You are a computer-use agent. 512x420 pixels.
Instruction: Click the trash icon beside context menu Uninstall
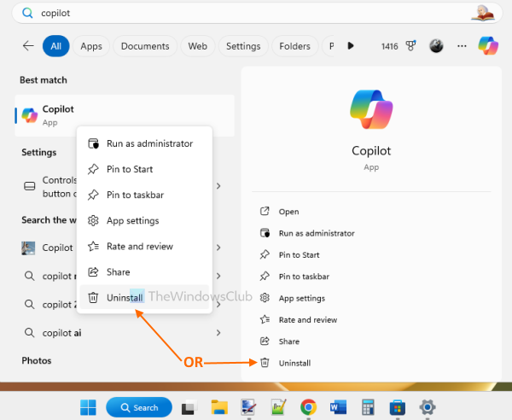pos(93,298)
